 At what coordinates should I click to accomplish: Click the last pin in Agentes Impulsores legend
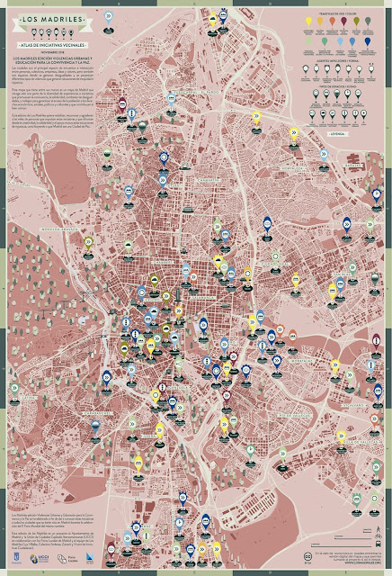371,69
